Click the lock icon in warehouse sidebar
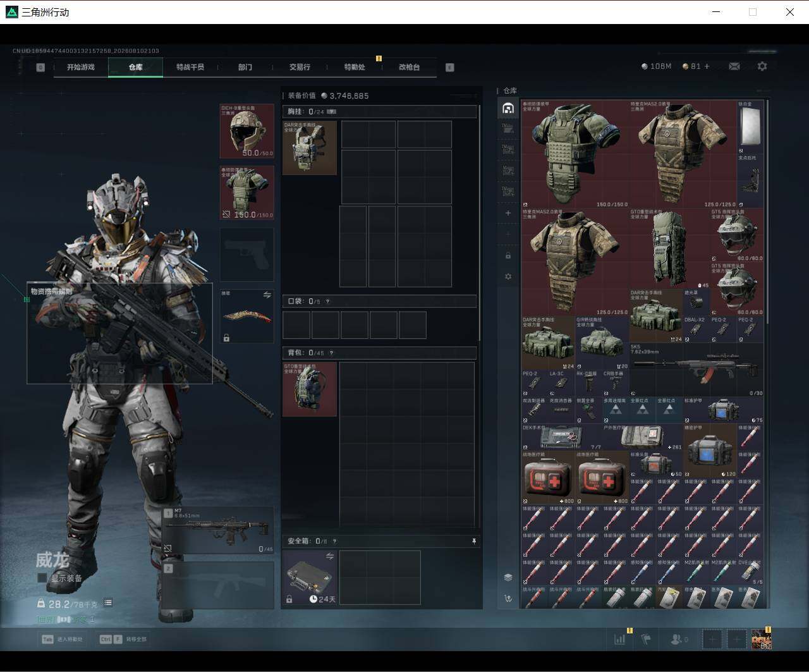Screen dimensions: 809x672 508,255
